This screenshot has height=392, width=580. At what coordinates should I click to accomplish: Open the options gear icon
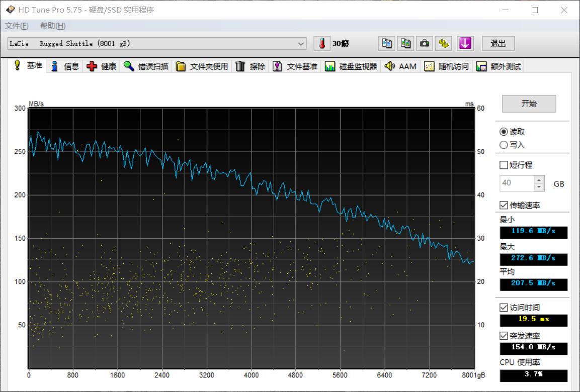coord(444,44)
